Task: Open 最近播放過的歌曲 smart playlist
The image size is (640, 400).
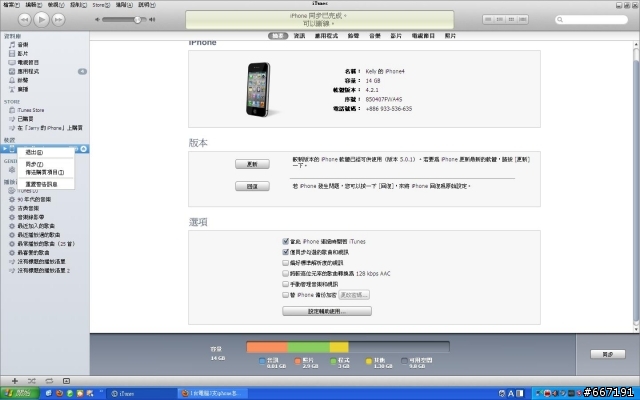Action: tap(39, 235)
